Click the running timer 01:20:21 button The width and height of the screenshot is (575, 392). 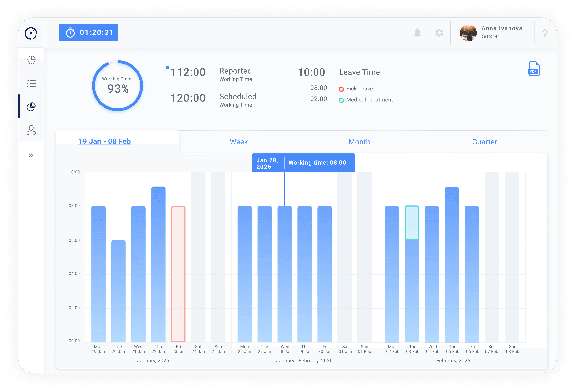(89, 32)
